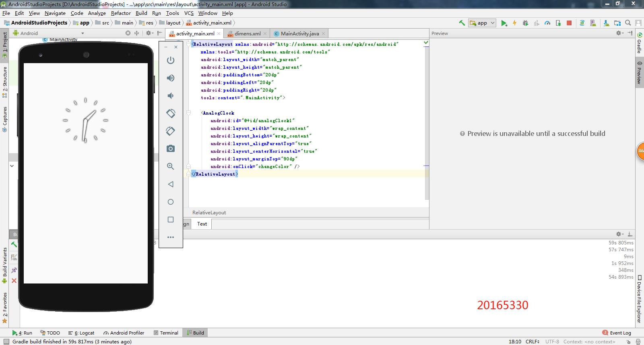This screenshot has height=345, width=644.
Task: Open the Android Profiler tool window button
Action: coord(124,333)
